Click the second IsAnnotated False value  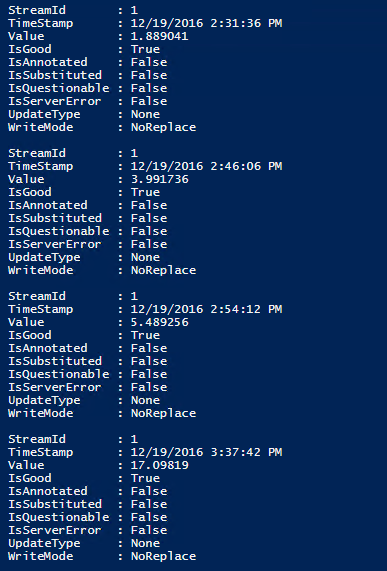point(149,205)
